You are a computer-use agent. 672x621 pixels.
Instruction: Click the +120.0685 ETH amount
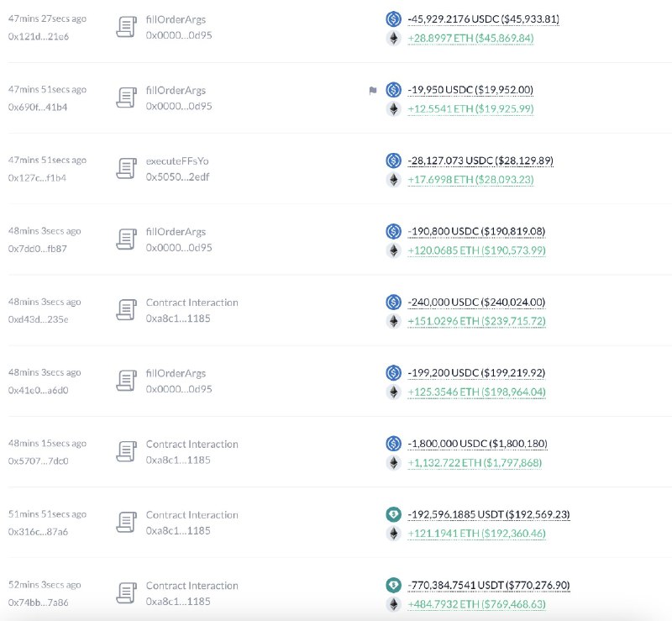pos(476,251)
